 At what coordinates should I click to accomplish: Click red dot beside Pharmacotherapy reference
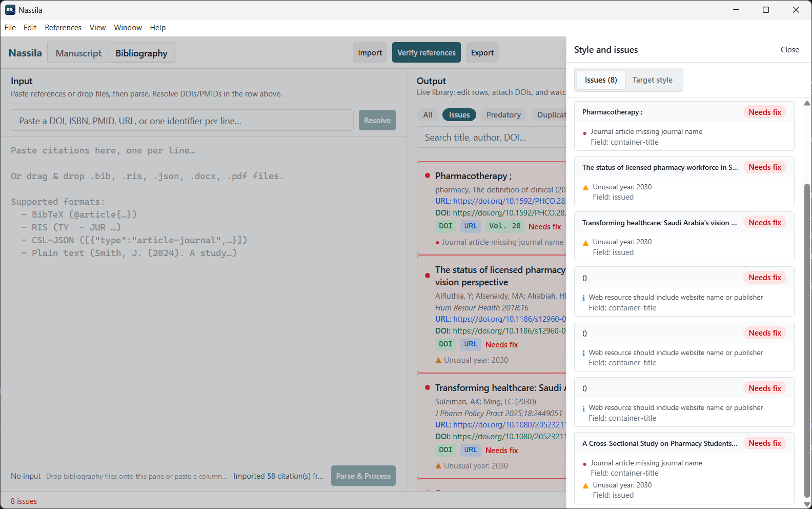[x=428, y=175]
